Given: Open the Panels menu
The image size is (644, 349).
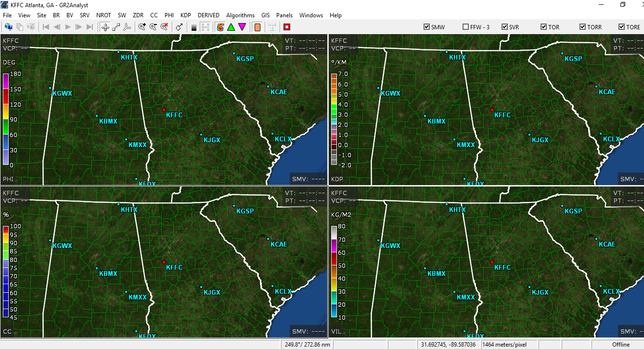Looking at the screenshot, I should 284,15.
